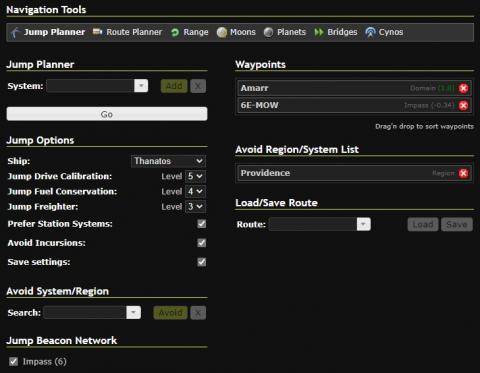
Task: Click the Avoid button
Action: tap(170, 313)
